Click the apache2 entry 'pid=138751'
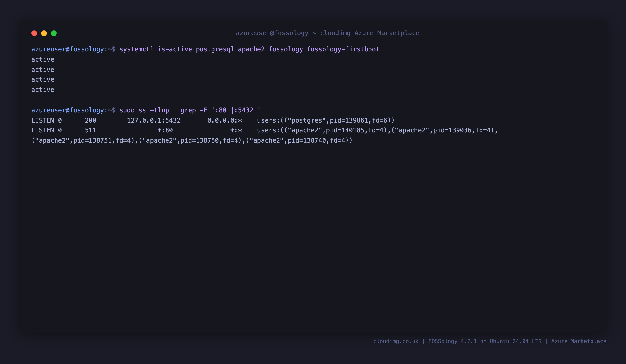626x364 pixels. (x=93, y=140)
